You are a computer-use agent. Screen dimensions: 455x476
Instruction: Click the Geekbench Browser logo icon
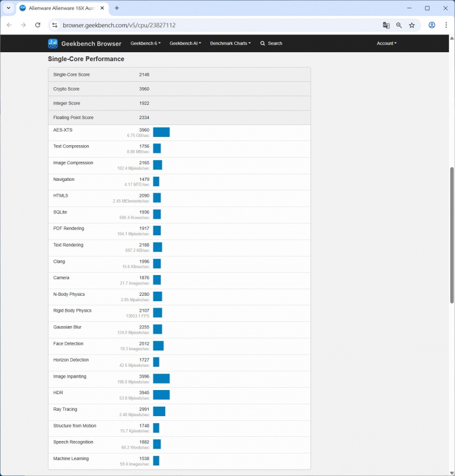pos(53,43)
